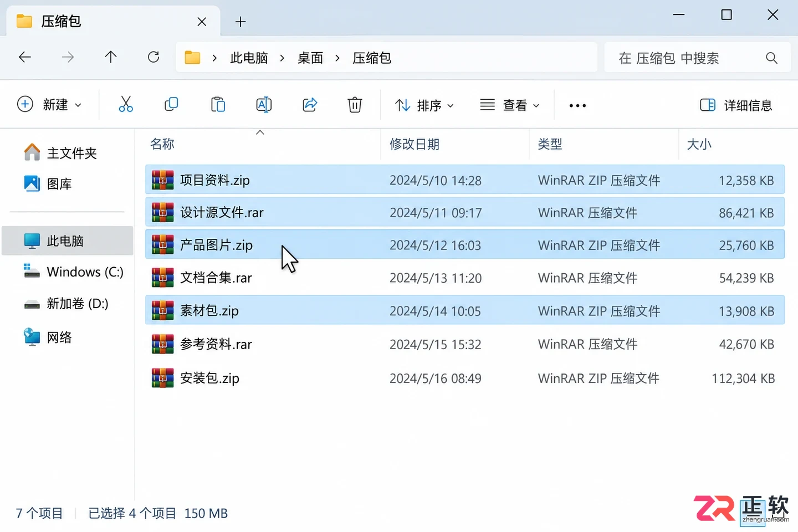Select 此电脑 in the sidebar
798x532 pixels.
[x=68, y=241]
